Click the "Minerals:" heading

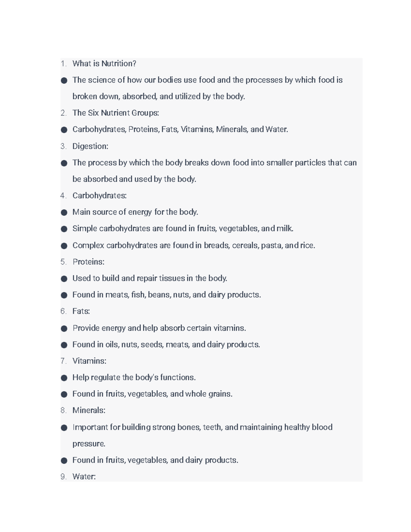89,410
